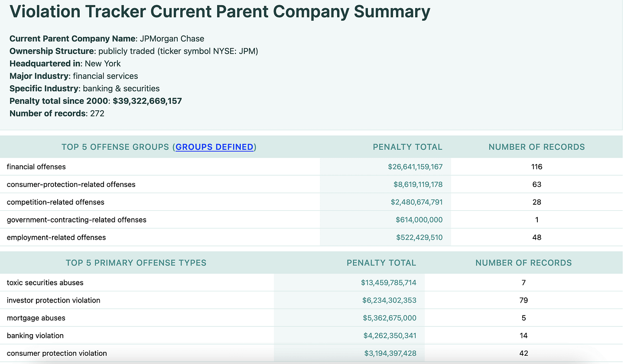Click mortgage abuses row label
Viewport: 631px width, 364px height.
pyautogui.click(x=36, y=318)
